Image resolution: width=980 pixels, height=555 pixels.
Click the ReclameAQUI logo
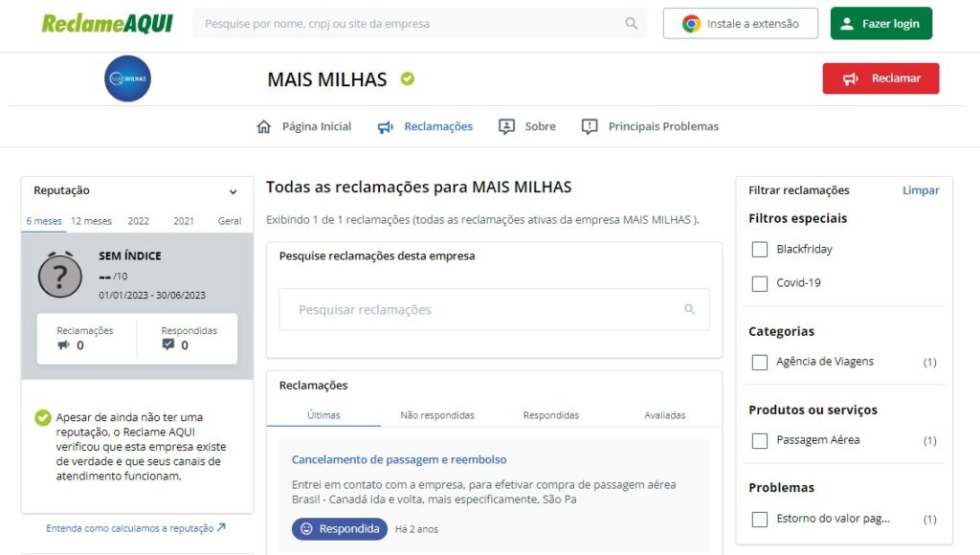click(107, 24)
